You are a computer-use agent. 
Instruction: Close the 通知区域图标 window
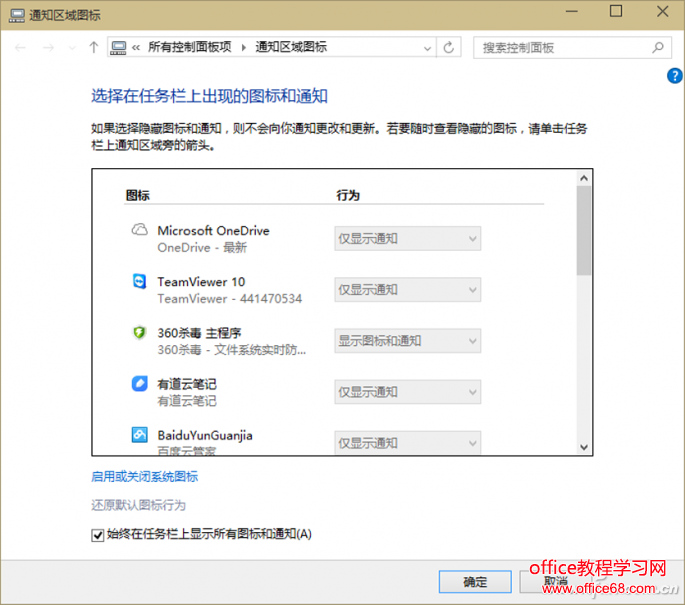point(663,11)
